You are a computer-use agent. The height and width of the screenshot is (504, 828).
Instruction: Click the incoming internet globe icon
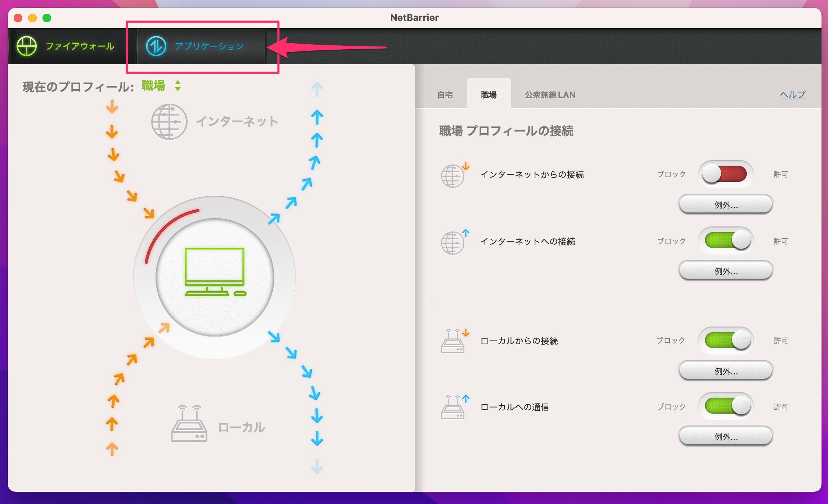pos(455,175)
